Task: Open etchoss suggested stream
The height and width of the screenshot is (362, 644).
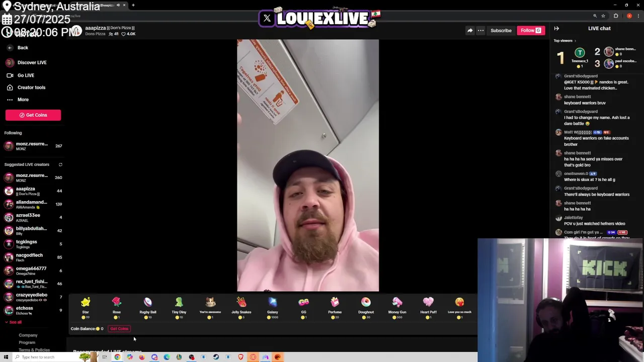Action: click(x=33, y=310)
